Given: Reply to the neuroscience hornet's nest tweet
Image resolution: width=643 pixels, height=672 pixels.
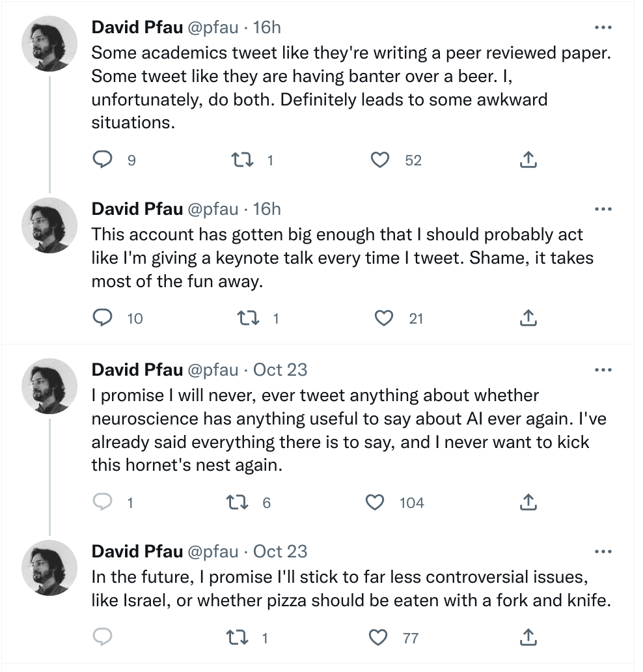Looking at the screenshot, I should pos(102,502).
